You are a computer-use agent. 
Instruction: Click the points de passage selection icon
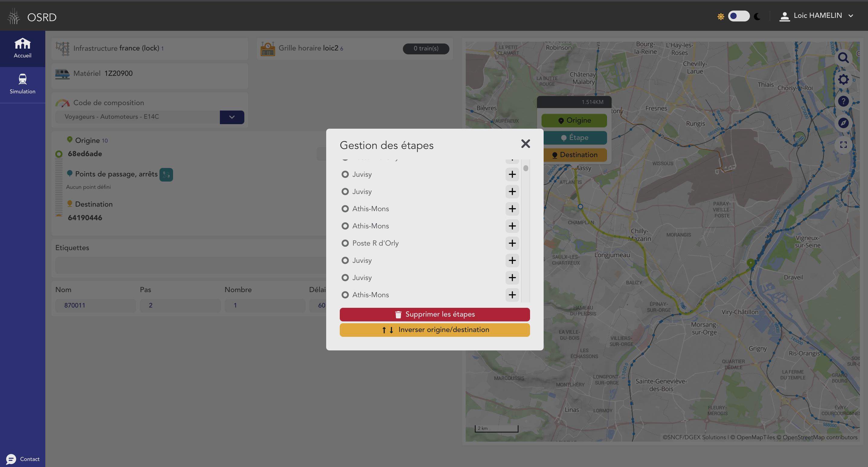click(x=166, y=174)
